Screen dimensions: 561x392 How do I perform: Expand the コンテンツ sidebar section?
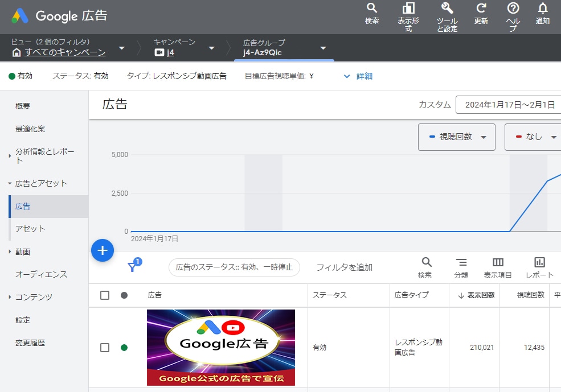tap(10, 297)
